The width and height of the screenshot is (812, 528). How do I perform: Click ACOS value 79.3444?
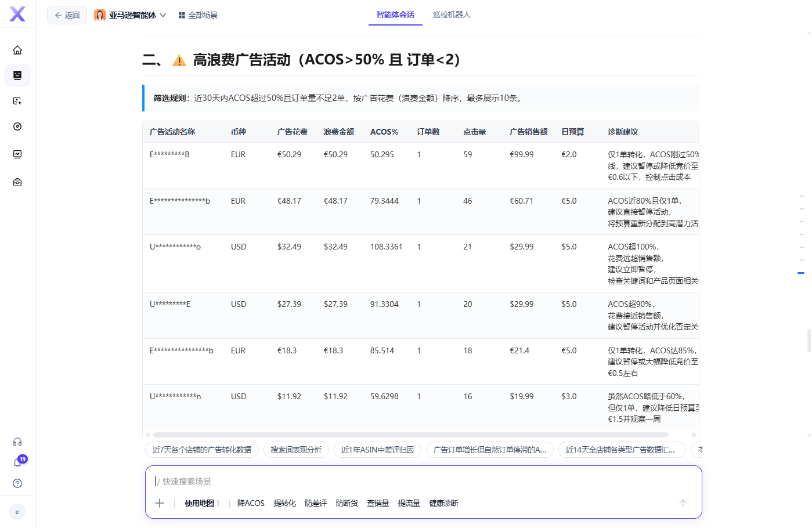[x=384, y=201]
